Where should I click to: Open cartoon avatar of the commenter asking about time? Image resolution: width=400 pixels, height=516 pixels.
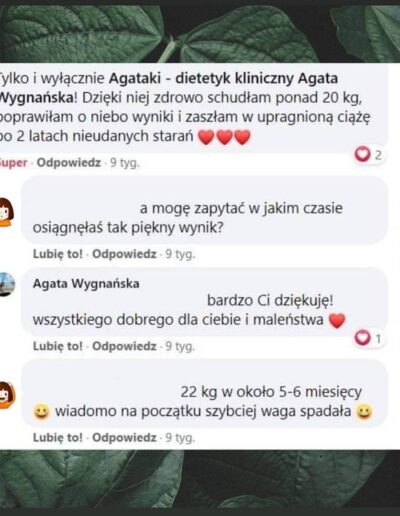point(6,212)
